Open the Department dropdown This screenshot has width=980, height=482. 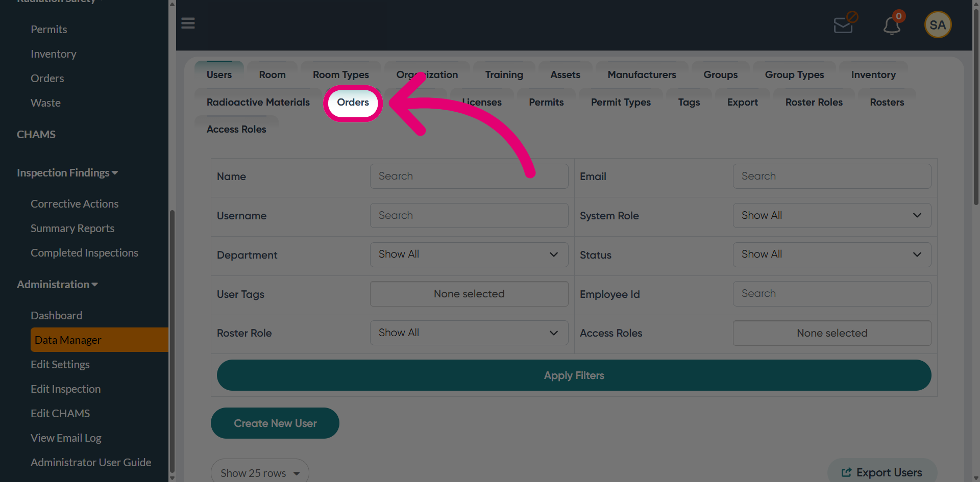click(x=469, y=255)
